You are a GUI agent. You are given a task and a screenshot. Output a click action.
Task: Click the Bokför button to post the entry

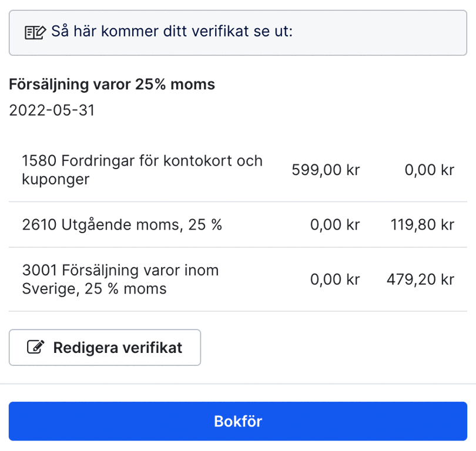pyautogui.click(x=238, y=420)
